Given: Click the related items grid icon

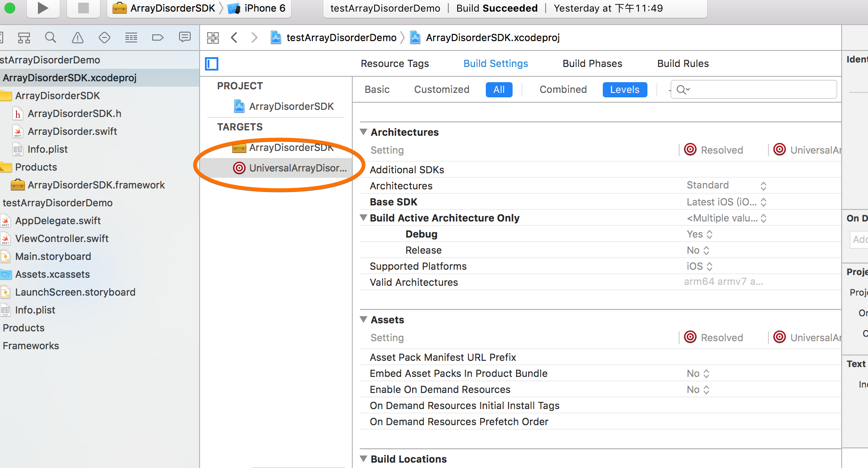Looking at the screenshot, I should click(213, 38).
